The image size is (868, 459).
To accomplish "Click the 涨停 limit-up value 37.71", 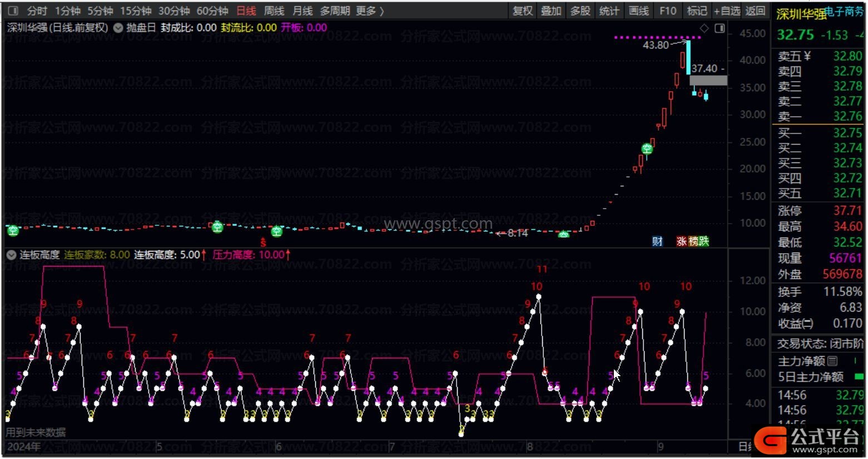I will point(847,210).
